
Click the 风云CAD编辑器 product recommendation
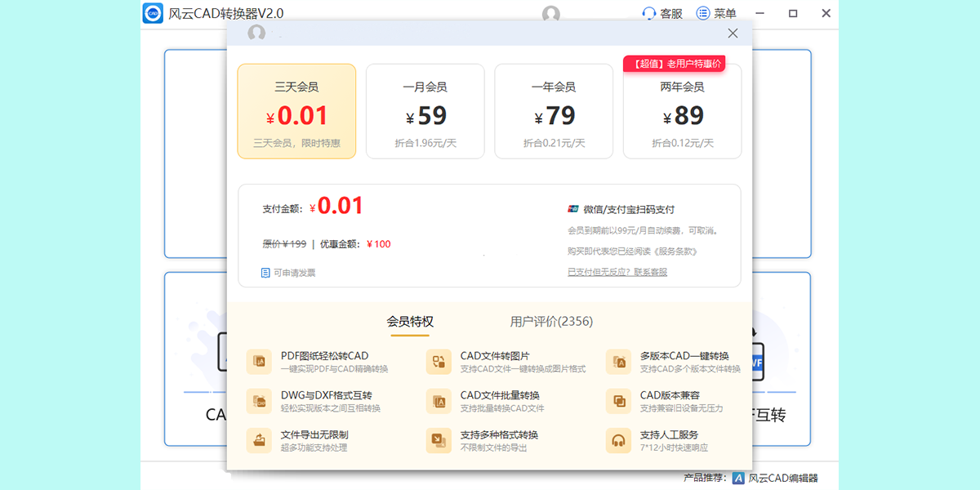point(775,479)
